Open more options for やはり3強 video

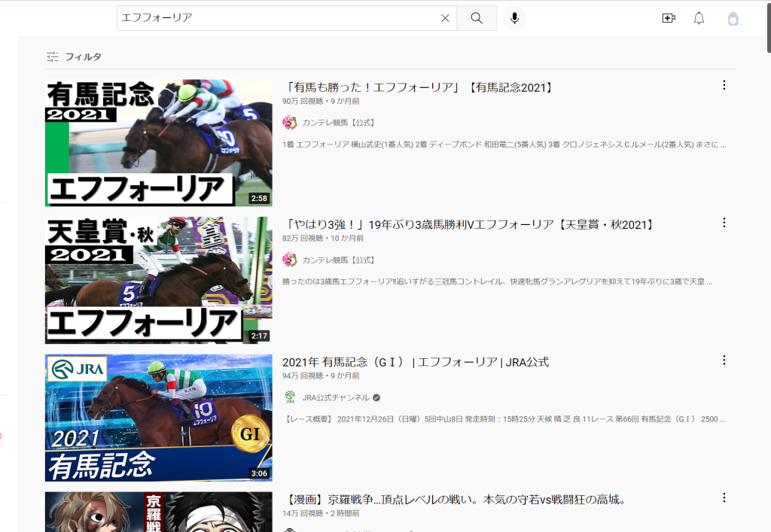[724, 223]
